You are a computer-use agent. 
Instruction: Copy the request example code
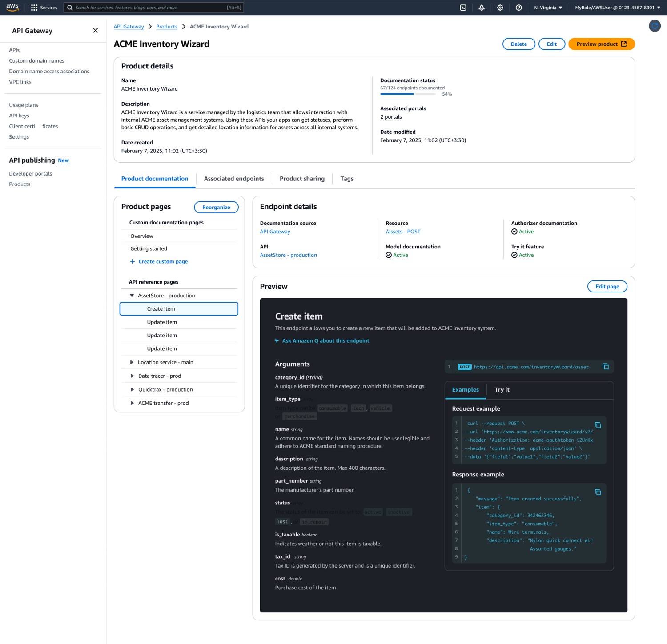598,425
